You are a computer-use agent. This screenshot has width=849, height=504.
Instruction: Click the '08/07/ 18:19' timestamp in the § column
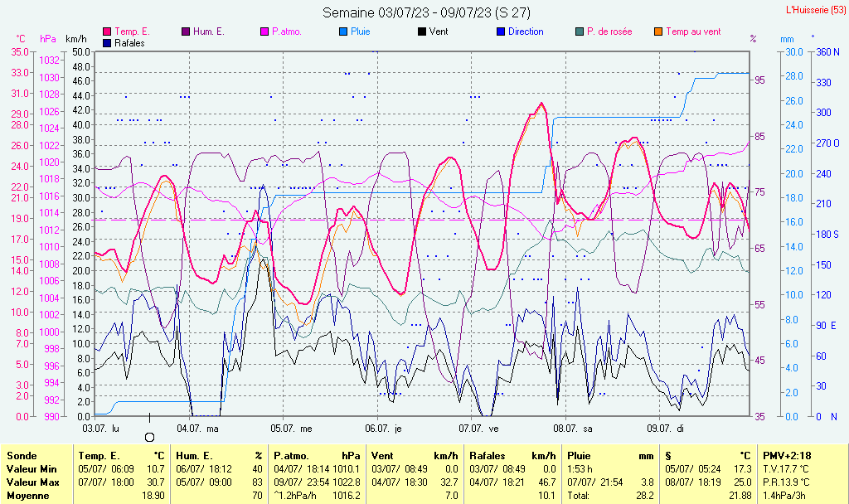(x=693, y=482)
